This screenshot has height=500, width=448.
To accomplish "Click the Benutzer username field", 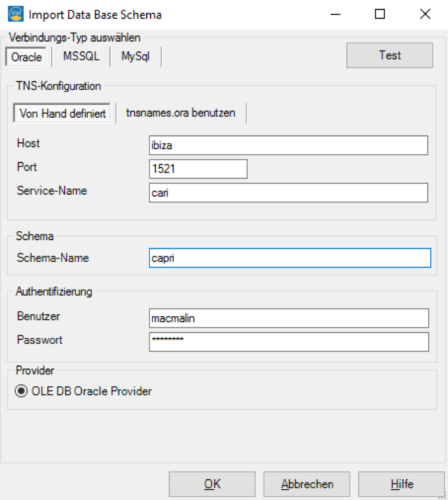I will [x=289, y=318].
